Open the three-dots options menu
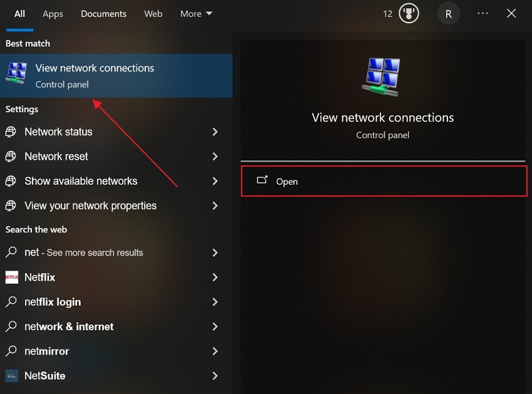This screenshot has height=394, width=532. pos(483,14)
